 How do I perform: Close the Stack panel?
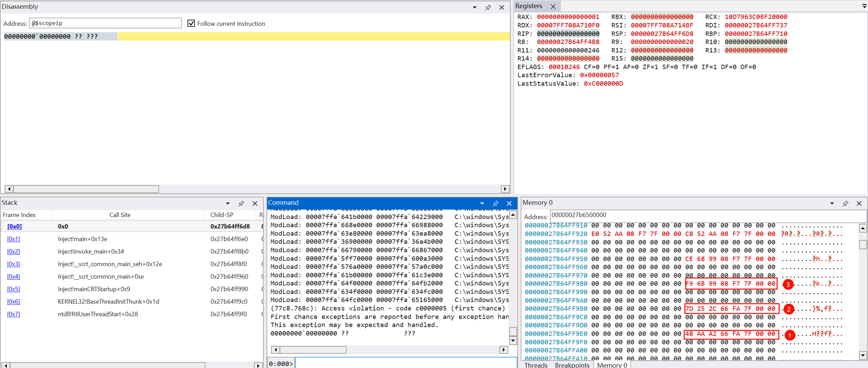click(x=255, y=203)
